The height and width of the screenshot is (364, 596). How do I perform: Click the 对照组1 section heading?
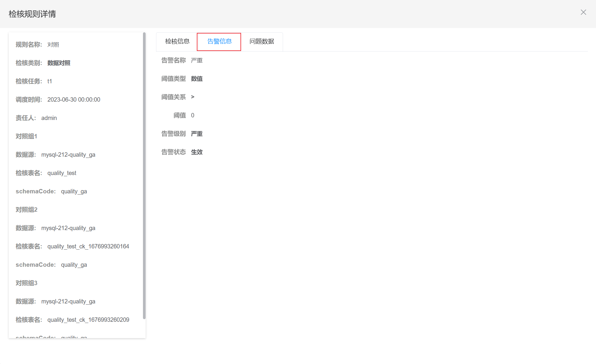(26, 136)
